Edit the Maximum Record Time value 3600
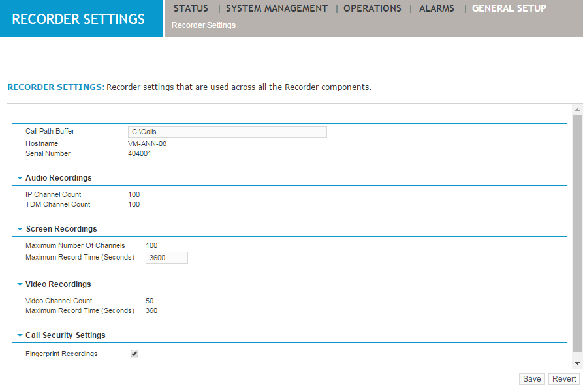Image resolution: width=583 pixels, height=392 pixels. (166, 257)
